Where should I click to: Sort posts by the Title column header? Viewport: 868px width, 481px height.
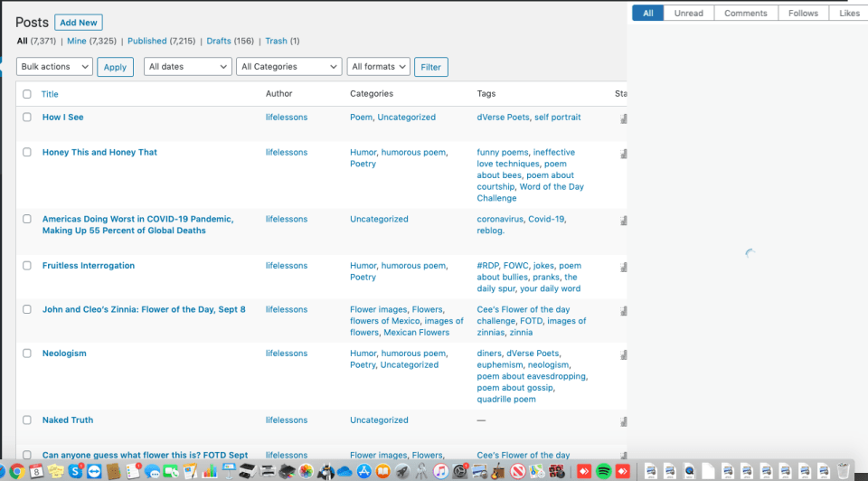pyautogui.click(x=50, y=94)
